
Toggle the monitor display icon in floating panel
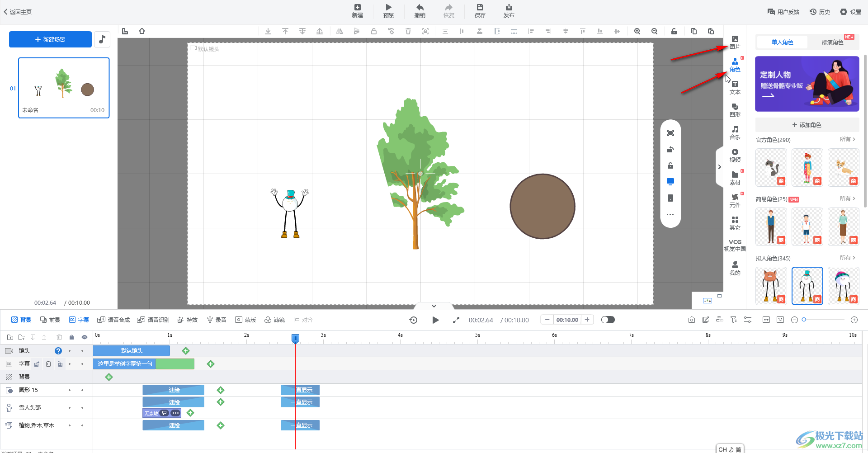click(670, 182)
